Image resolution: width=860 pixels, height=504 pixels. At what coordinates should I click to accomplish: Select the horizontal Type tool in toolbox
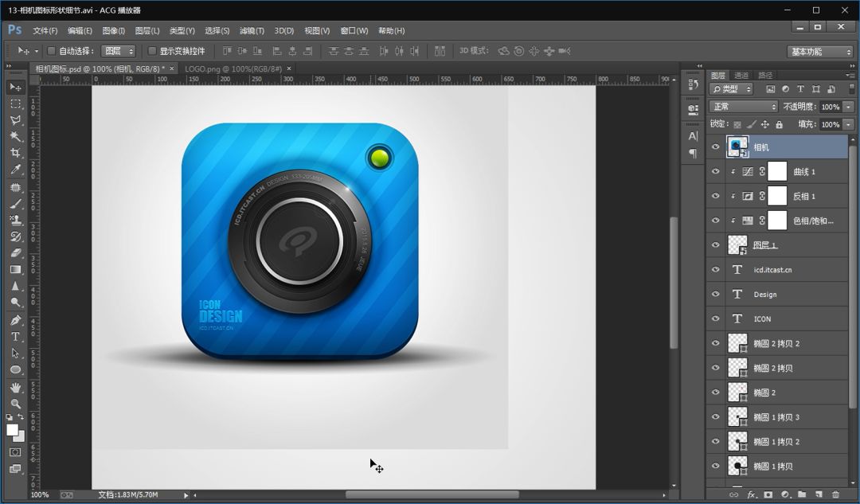click(15, 337)
